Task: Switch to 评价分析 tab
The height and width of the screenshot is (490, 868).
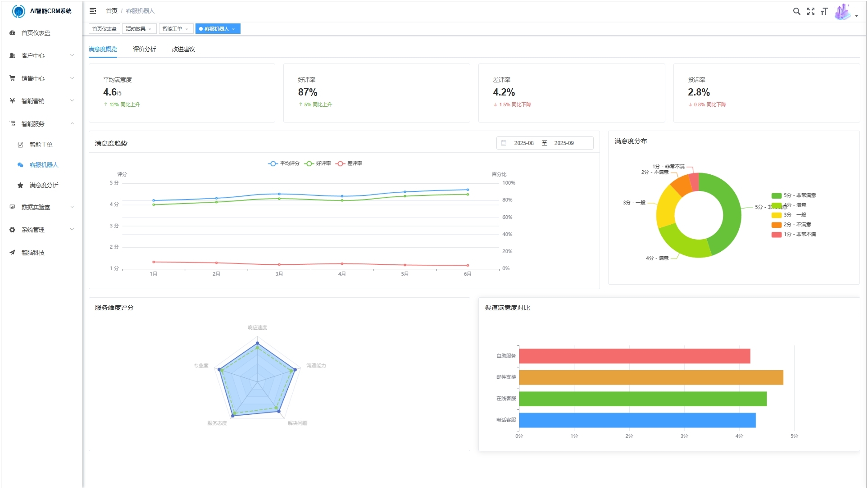Action: coord(144,49)
